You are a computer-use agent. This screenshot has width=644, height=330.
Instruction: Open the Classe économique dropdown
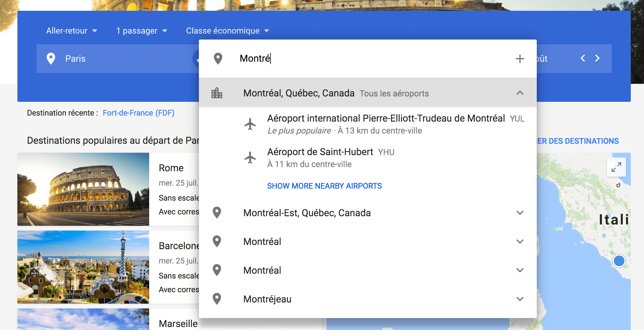point(227,31)
